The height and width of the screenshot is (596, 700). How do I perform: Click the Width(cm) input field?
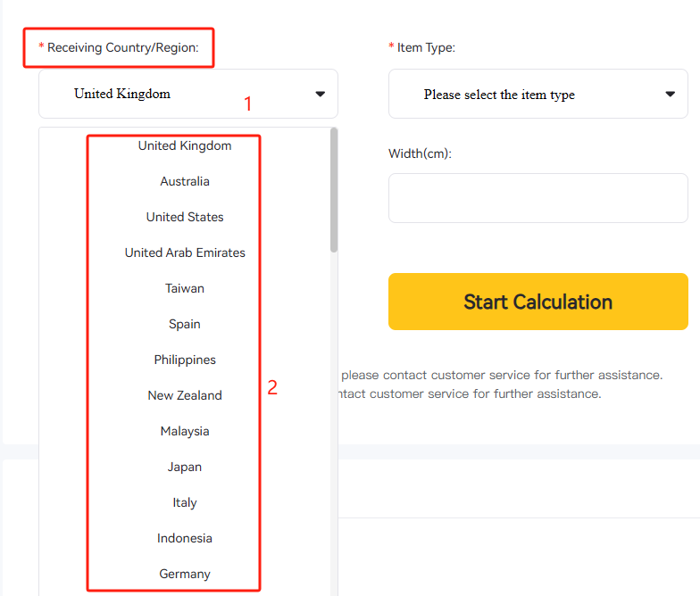pos(537,198)
